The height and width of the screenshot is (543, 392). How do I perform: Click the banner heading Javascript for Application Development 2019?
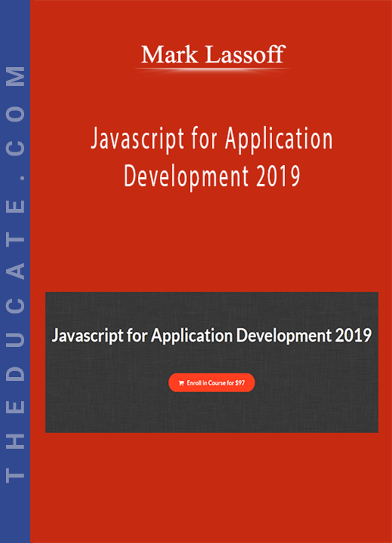coord(212,336)
